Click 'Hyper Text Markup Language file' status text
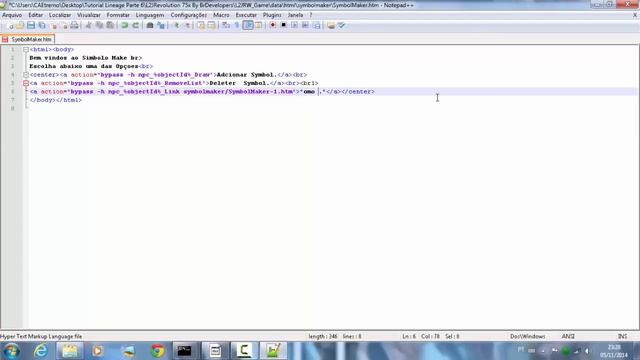Screen dimensions: 640x360 [41, 336]
